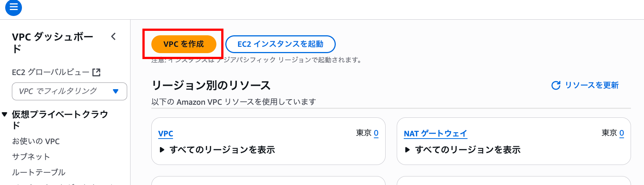Open EC2 グローバルビュー link

[51, 72]
